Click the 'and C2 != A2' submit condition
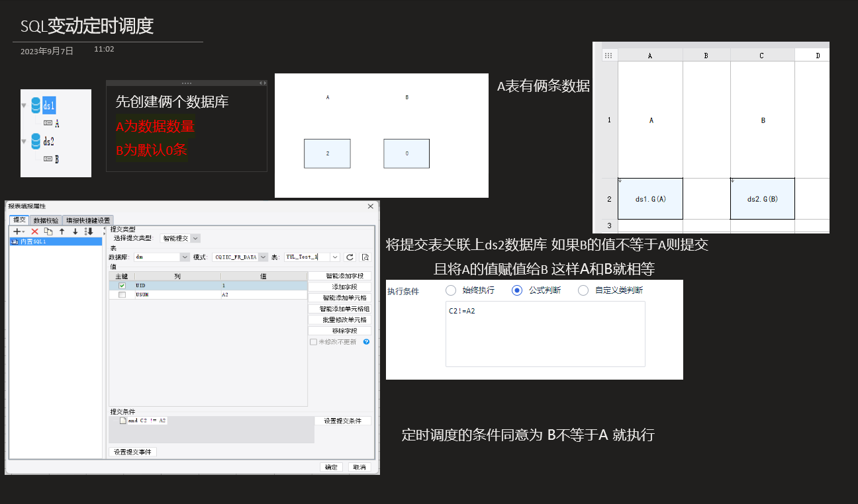This screenshot has height=504, width=858. [x=148, y=421]
